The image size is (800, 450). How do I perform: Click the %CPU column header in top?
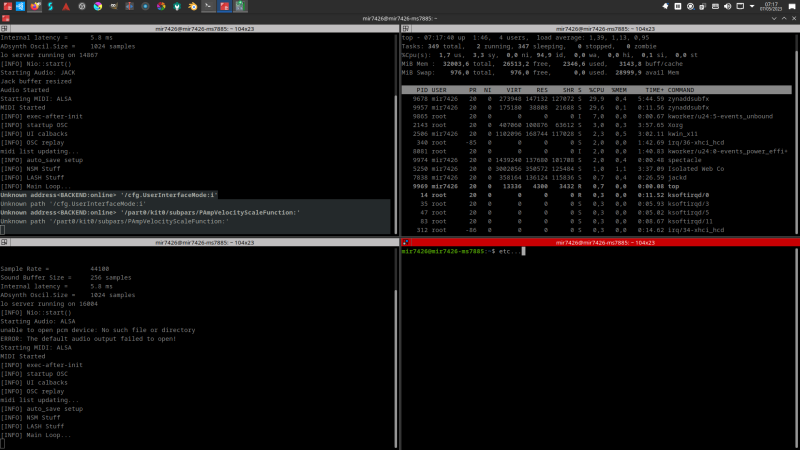click(596, 90)
